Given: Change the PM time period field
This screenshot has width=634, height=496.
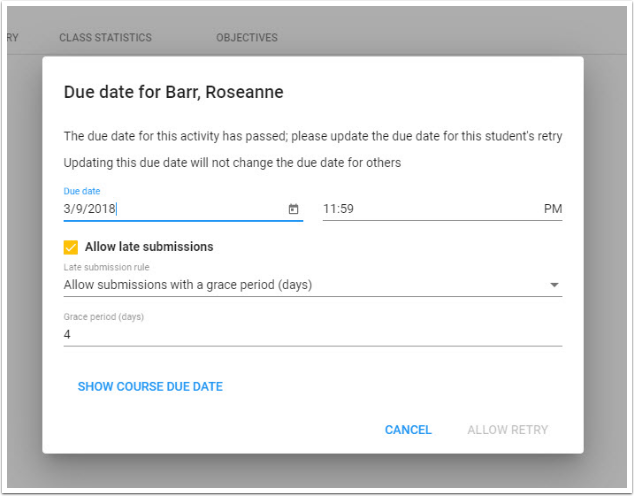Looking at the screenshot, I should click(552, 209).
